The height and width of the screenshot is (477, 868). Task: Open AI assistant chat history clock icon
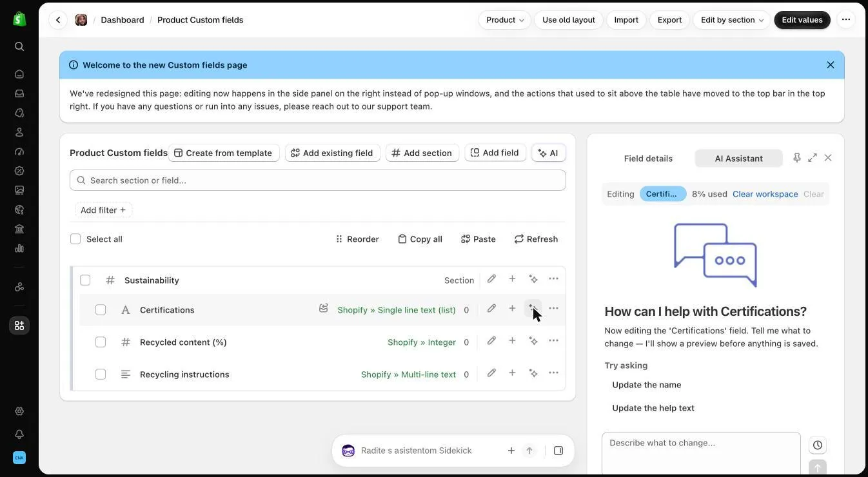coord(818,445)
